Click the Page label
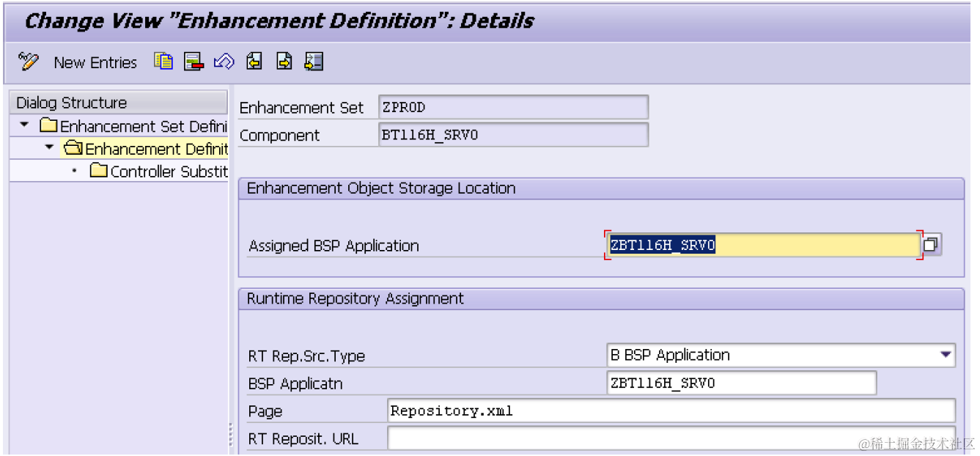 [x=265, y=411]
